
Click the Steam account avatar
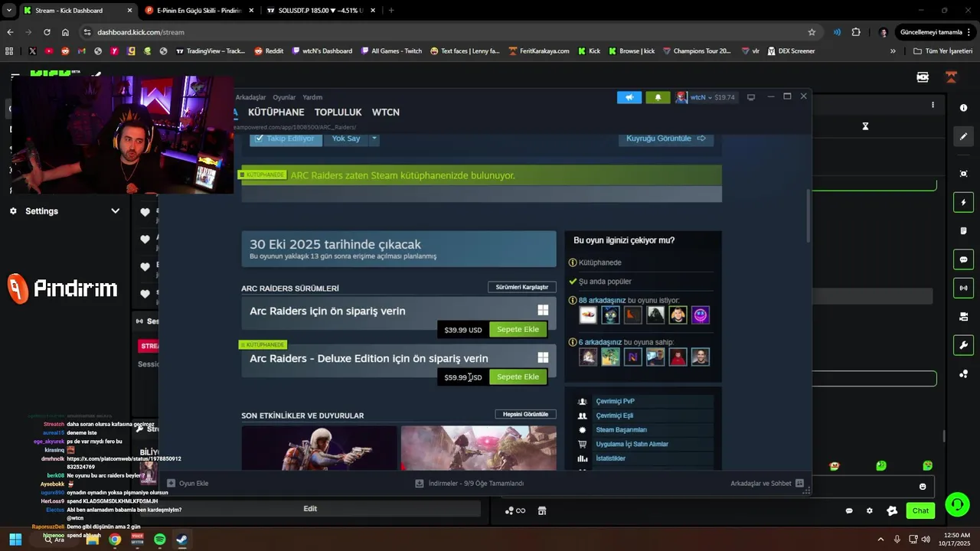(x=681, y=97)
